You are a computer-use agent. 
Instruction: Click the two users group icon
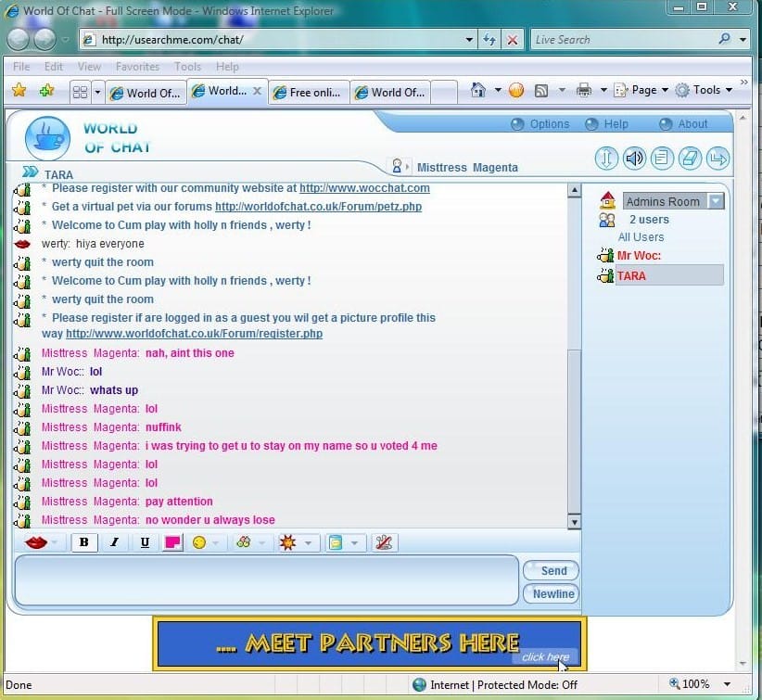tap(607, 220)
